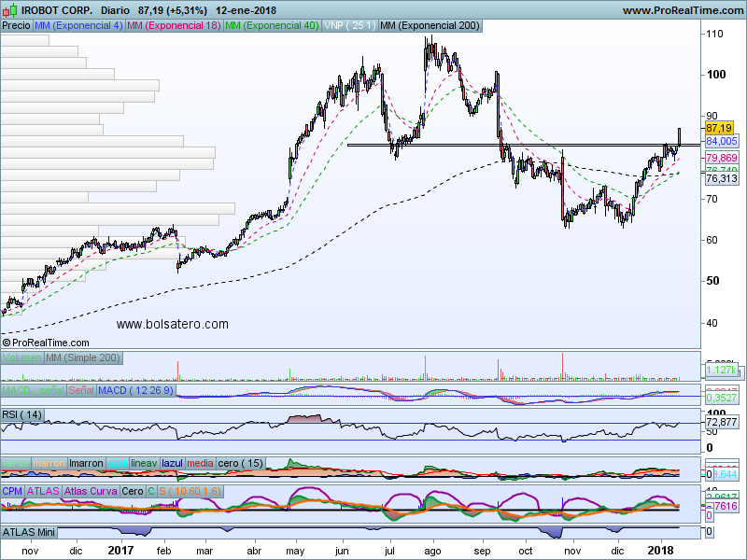The height and width of the screenshot is (560, 747).
Task: Open the MM (Simple 200) volume label
Action: click(83, 357)
